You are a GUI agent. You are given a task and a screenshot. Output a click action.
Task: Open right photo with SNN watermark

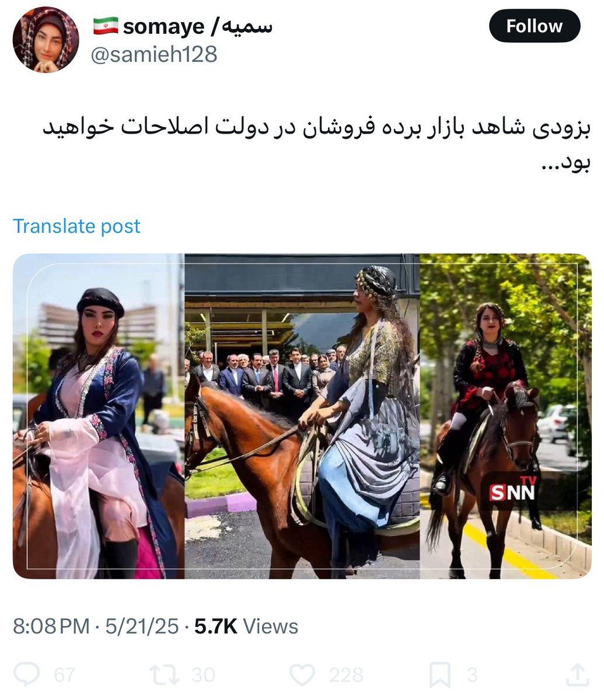click(506, 416)
